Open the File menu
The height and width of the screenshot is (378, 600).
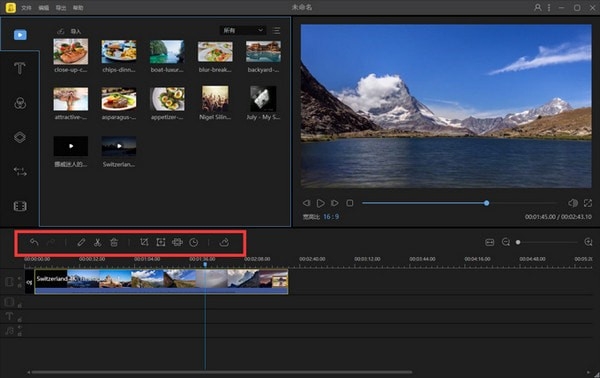pos(26,8)
